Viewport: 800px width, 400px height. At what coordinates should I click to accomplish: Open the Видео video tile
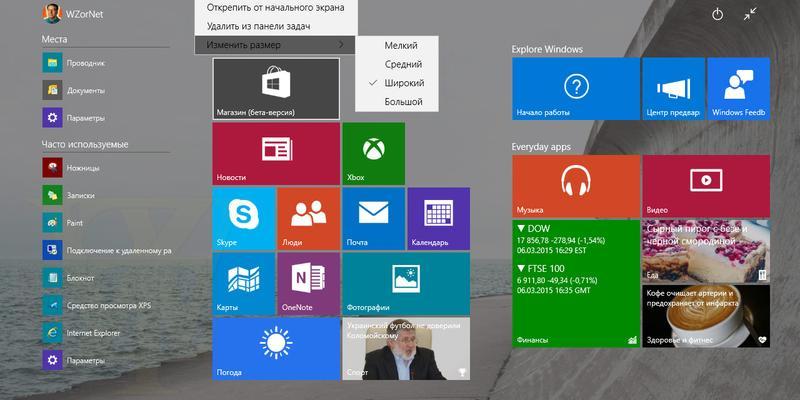[706, 186]
